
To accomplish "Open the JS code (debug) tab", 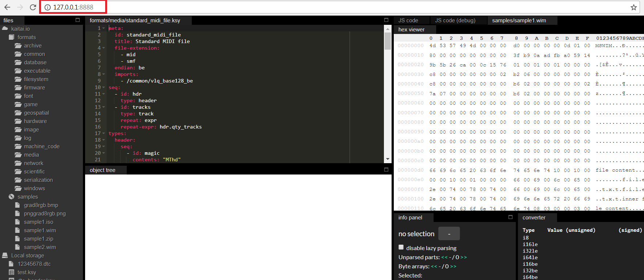I will coord(455,20).
